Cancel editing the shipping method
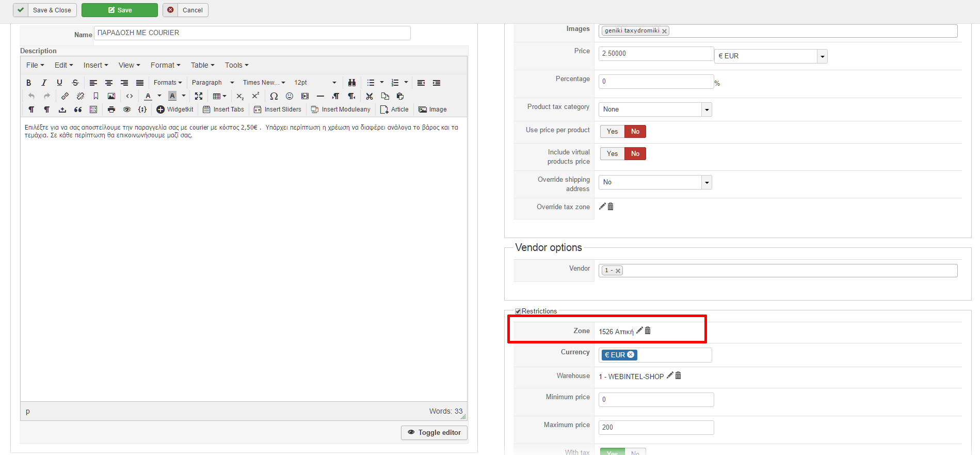The width and height of the screenshot is (980, 455). 185,10
